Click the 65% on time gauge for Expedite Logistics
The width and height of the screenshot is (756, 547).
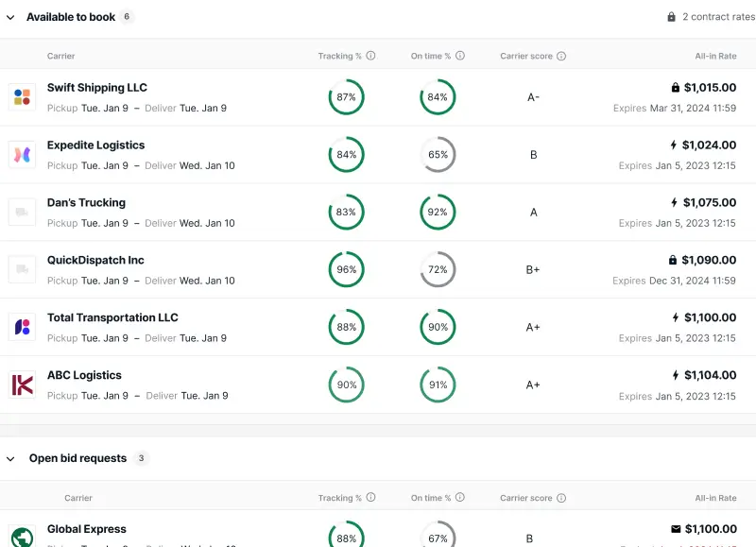click(x=438, y=155)
